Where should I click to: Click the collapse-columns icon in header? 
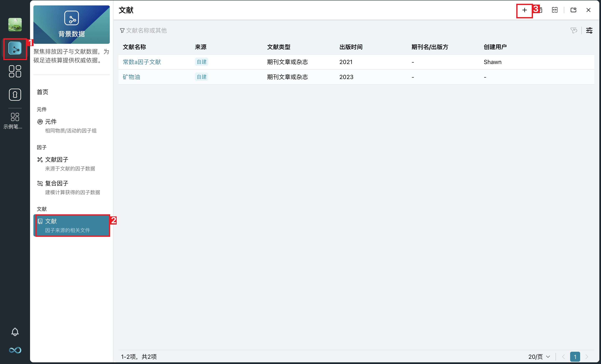tap(555, 10)
